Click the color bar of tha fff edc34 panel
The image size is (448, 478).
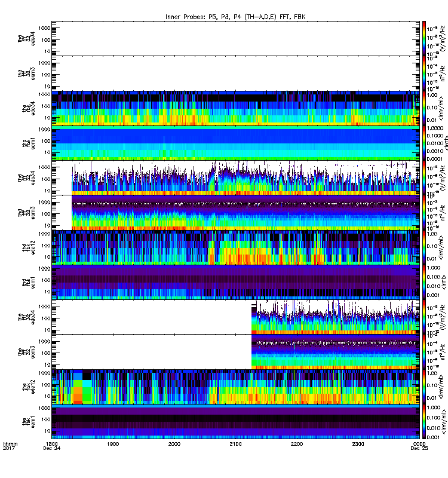(x=424, y=38)
